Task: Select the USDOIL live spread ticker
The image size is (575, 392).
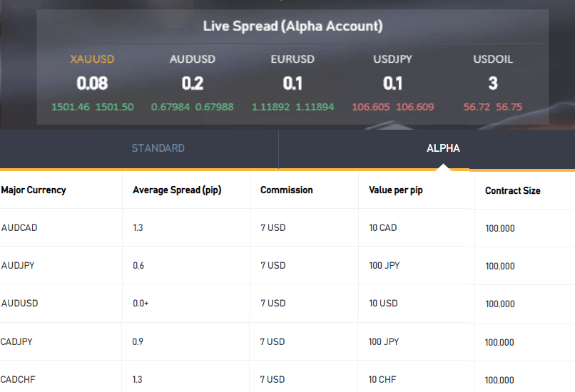Action: coord(493,83)
